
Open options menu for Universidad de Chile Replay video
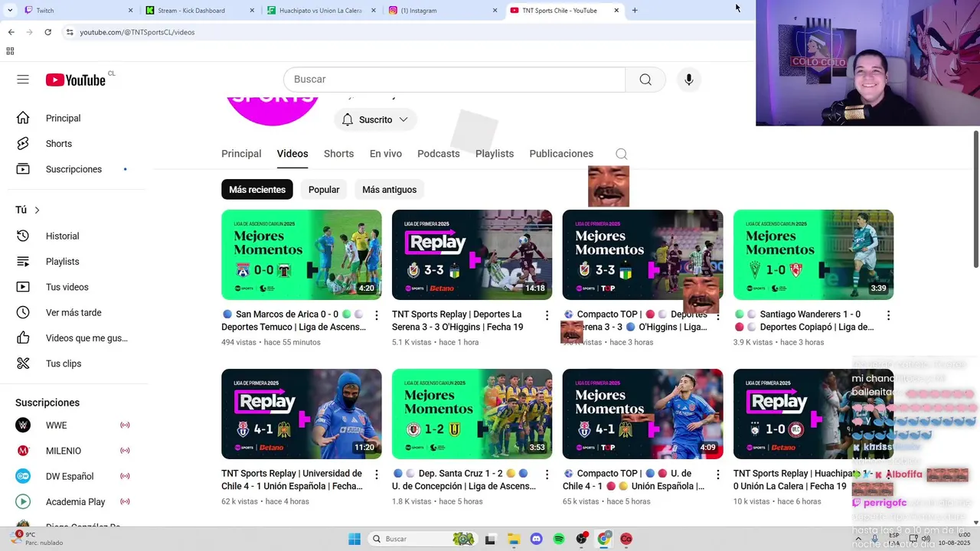point(376,474)
